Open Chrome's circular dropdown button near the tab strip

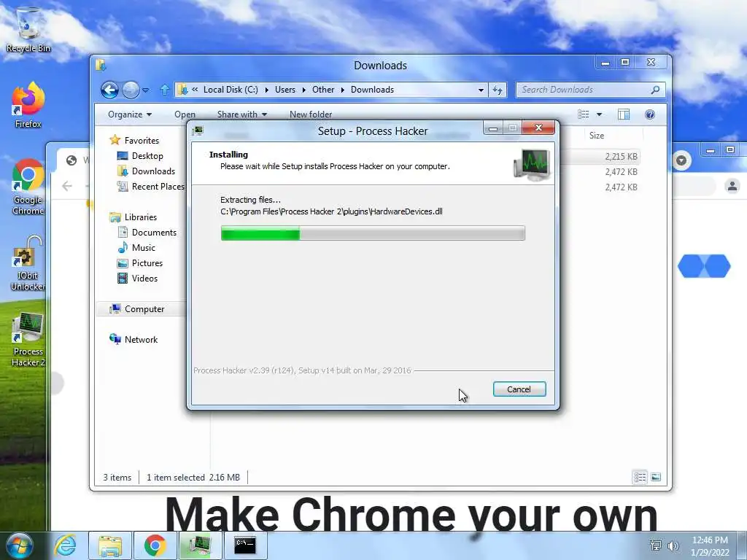point(681,160)
